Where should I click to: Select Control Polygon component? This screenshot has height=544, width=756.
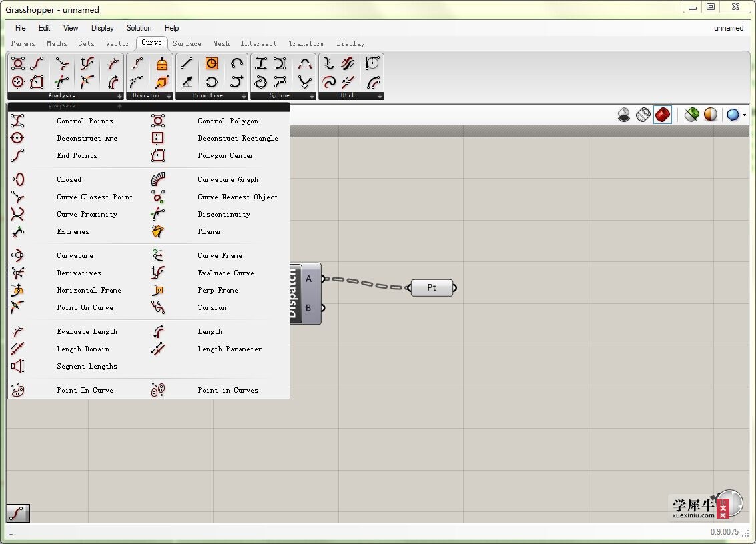(x=220, y=121)
